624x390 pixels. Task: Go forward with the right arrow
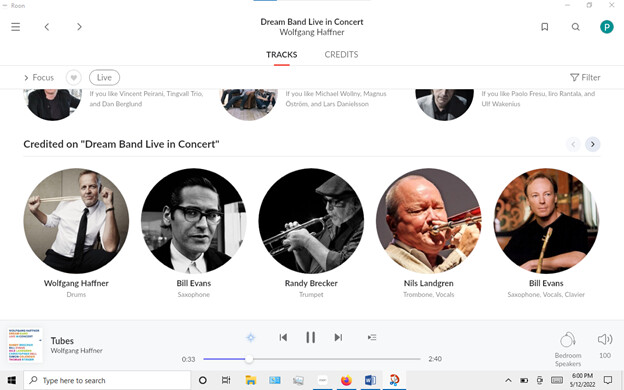point(79,27)
